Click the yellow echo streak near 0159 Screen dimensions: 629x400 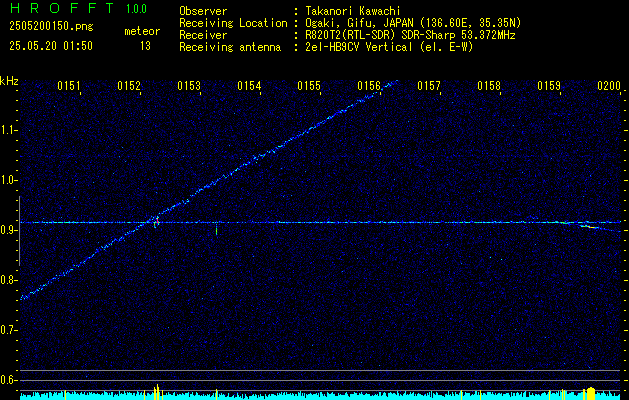coord(589,227)
